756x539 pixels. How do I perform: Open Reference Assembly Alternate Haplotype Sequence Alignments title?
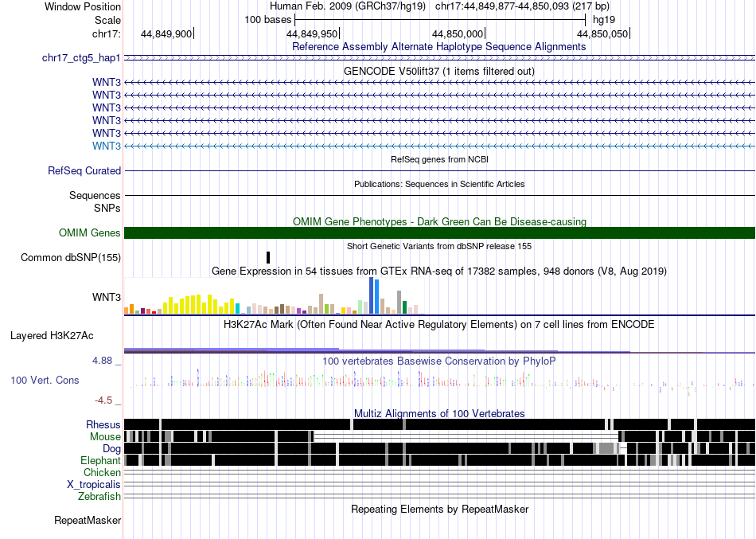pyautogui.click(x=439, y=47)
